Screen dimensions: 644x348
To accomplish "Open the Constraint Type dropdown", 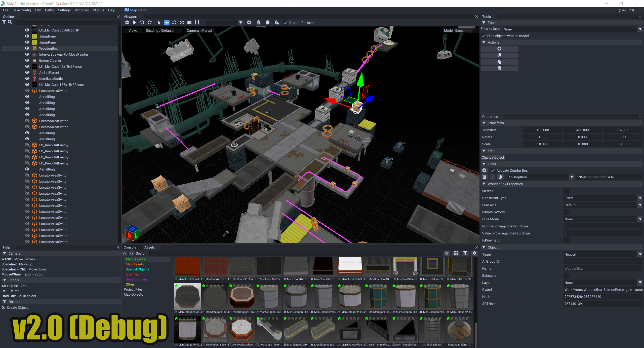I will [x=640, y=198].
